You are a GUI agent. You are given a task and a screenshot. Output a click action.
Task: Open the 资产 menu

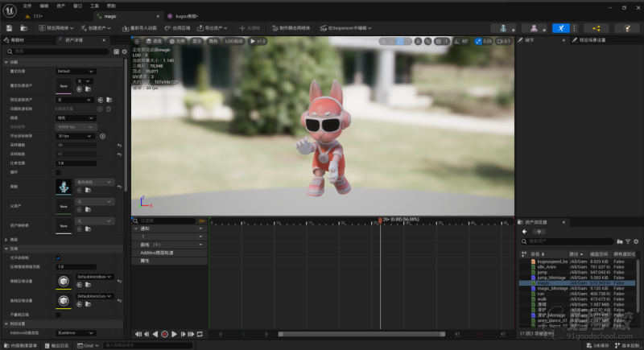tap(60, 5)
